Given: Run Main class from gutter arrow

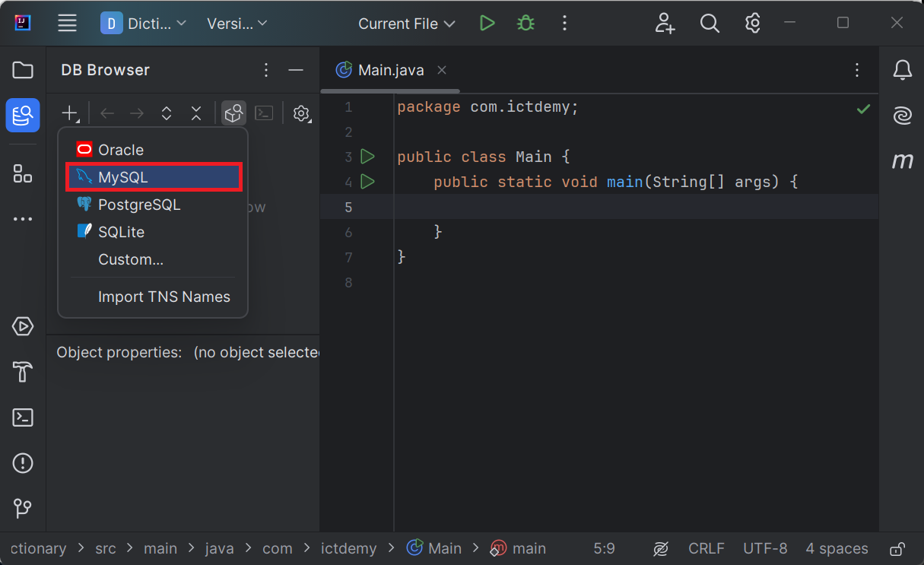Looking at the screenshot, I should (x=368, y=157).
